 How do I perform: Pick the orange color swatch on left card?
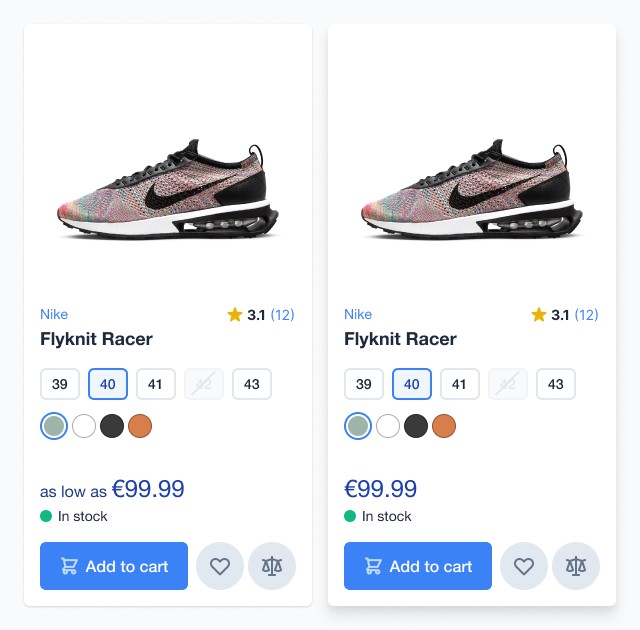tap(140, 426)
